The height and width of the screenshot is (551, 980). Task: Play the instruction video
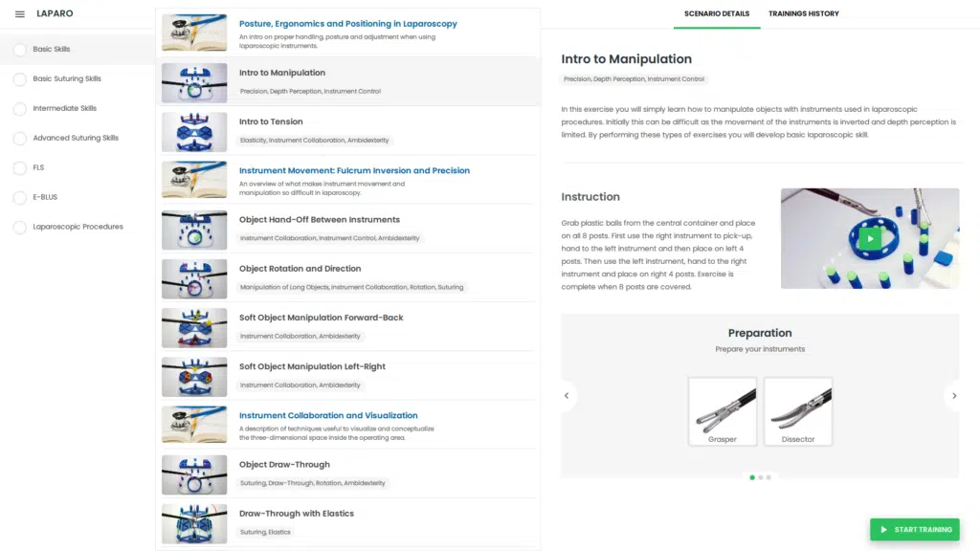869,238
